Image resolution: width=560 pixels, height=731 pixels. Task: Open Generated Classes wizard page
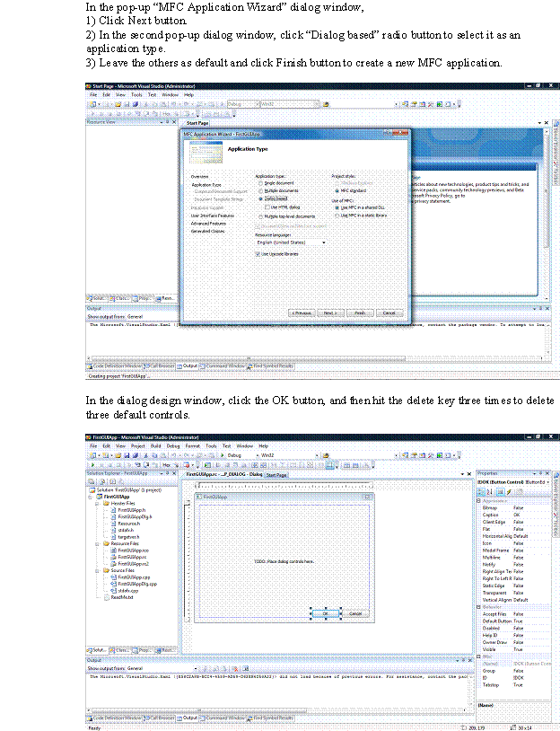207,231
